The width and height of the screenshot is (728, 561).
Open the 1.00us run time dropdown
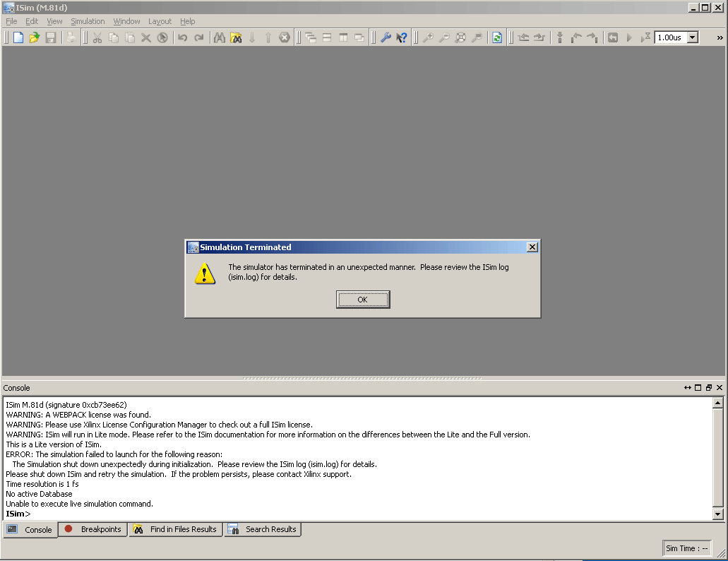[x=692, y=37]
